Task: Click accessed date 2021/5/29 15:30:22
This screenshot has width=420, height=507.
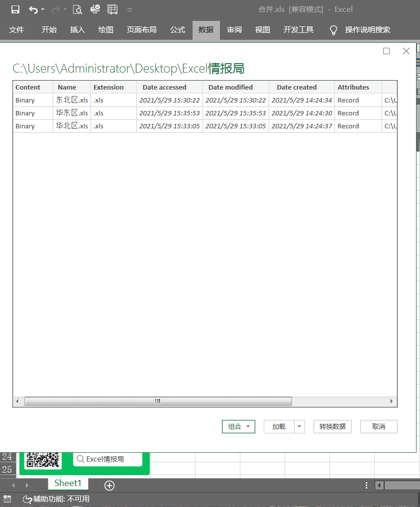Action: pyautogui.click(x=169, y=100)
